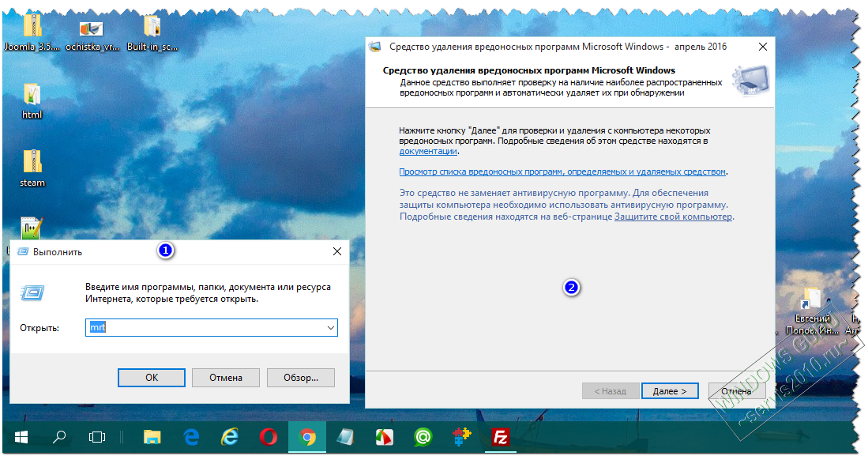The width and height of the screenshot is (868, 456).
Task: Click Далее > in the removal tool wizard
Action: (670, 391)
